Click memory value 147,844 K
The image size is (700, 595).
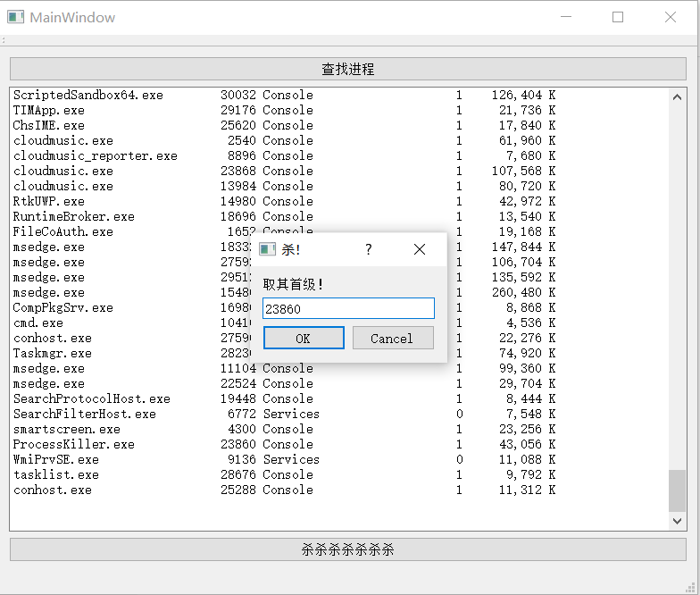coord(523,247)
